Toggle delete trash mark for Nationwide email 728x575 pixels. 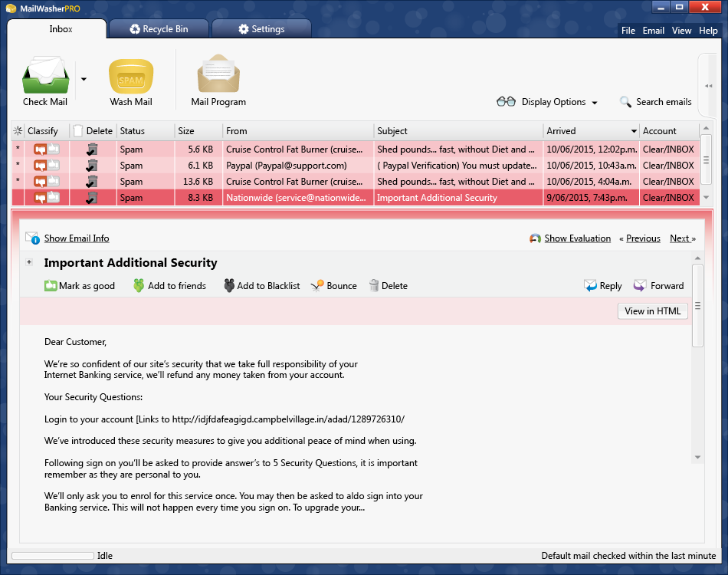coord(92,198)
